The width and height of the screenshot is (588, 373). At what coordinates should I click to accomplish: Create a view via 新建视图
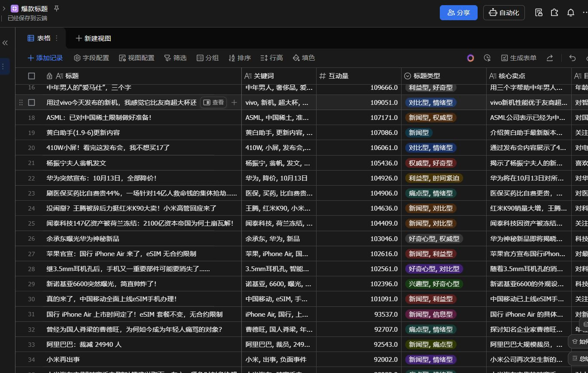[x=93, y=38]
